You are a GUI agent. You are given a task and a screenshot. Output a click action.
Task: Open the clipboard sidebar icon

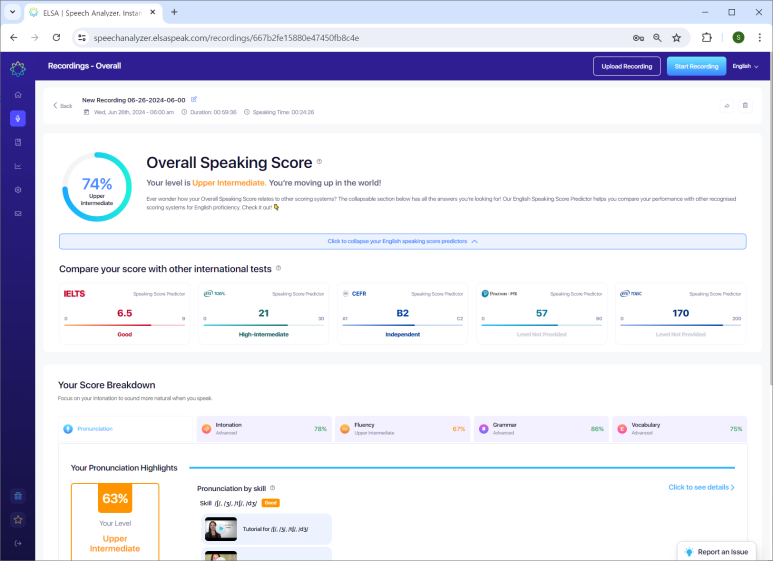tap(18, 142)
